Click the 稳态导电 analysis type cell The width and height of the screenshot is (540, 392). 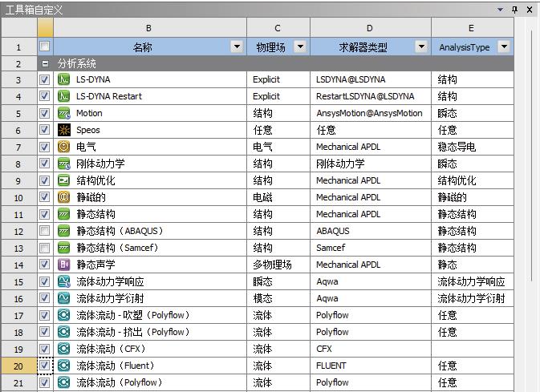tap(473, 147)
